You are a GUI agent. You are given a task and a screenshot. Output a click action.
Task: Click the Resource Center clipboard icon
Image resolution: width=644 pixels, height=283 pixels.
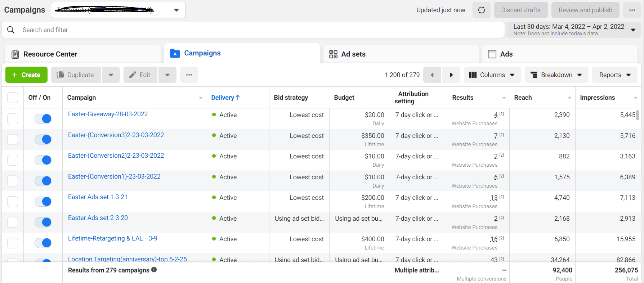(15, 54)
